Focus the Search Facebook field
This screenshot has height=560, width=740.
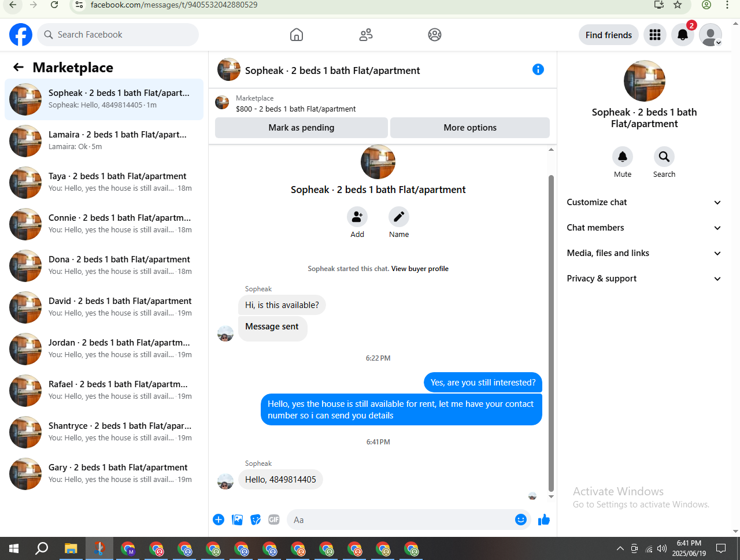click(x=118, y=35)
